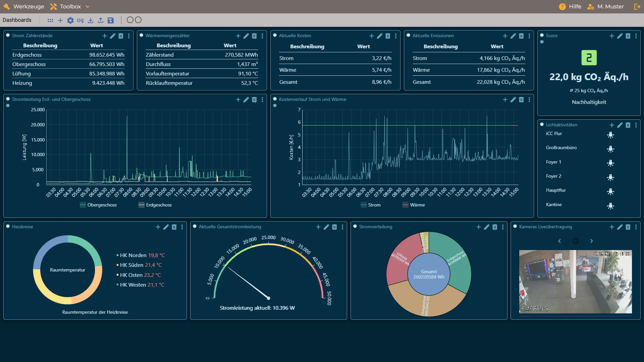The width and height of the screenshot is (644, 362).
Task: Expand the Toolbox dropdown chevron
Action: pos(88,7)
